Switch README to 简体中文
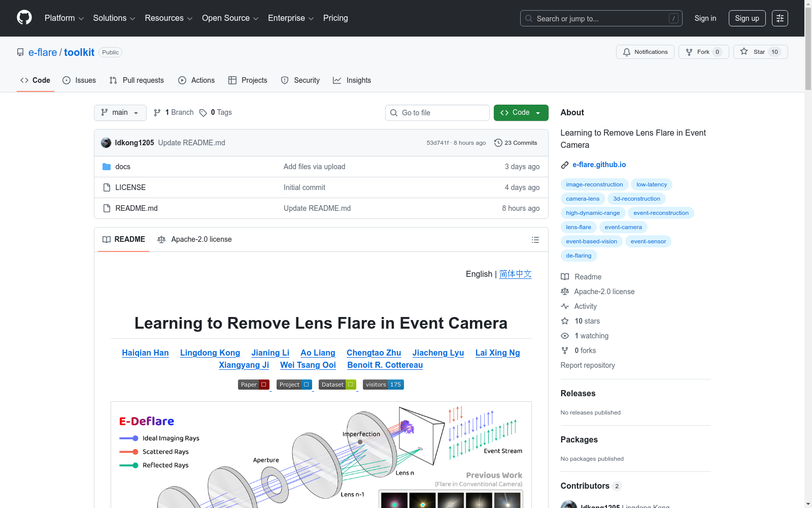The width and height of the screenshot is (812, 508). [x=516, y=274]
